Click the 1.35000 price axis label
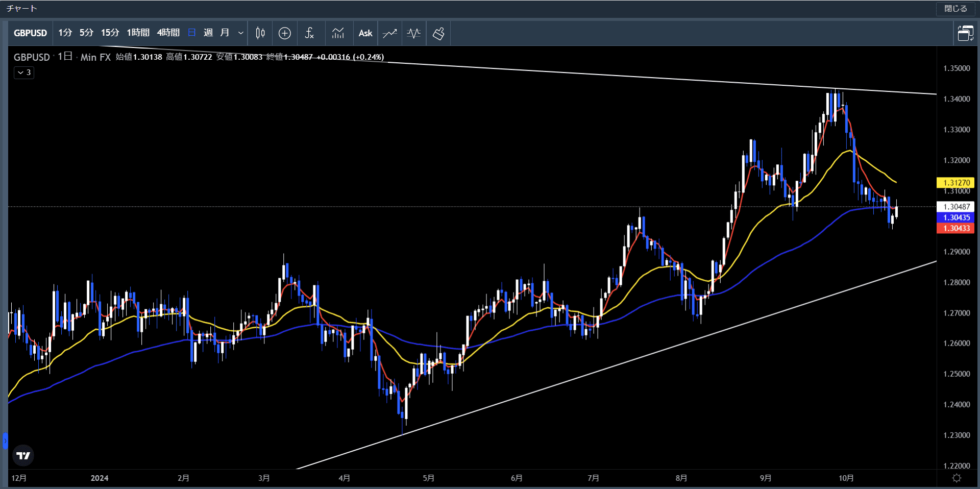This screenshot has height=489, width=980. coord(957,68)
